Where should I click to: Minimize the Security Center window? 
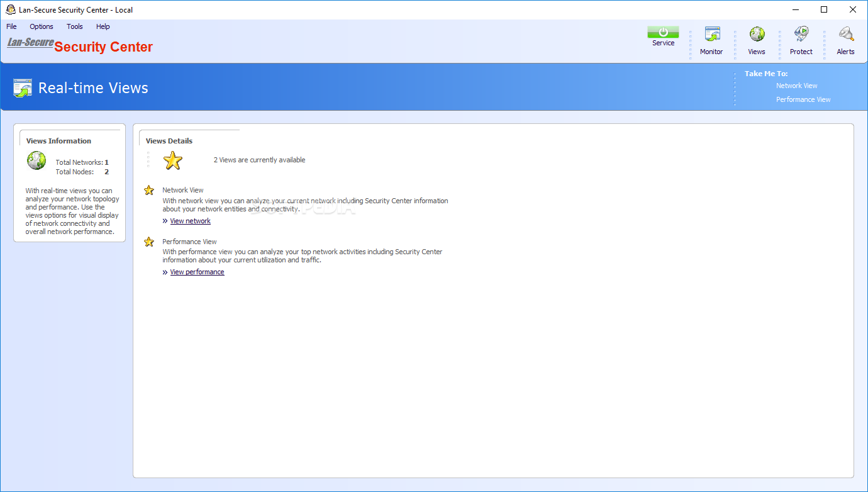796,9
